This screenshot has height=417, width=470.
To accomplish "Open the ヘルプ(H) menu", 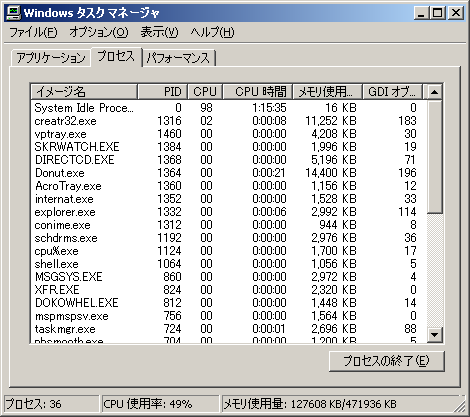I will [212, 32].
